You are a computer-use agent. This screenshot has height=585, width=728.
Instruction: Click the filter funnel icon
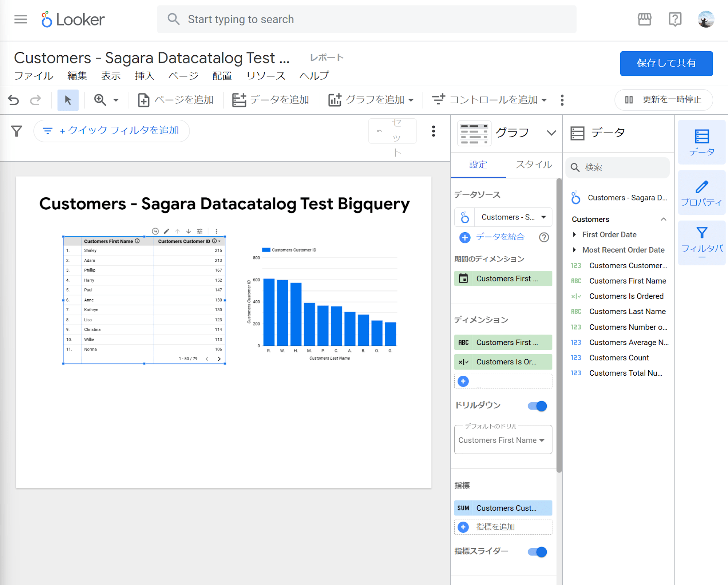[x=17, y=131]
